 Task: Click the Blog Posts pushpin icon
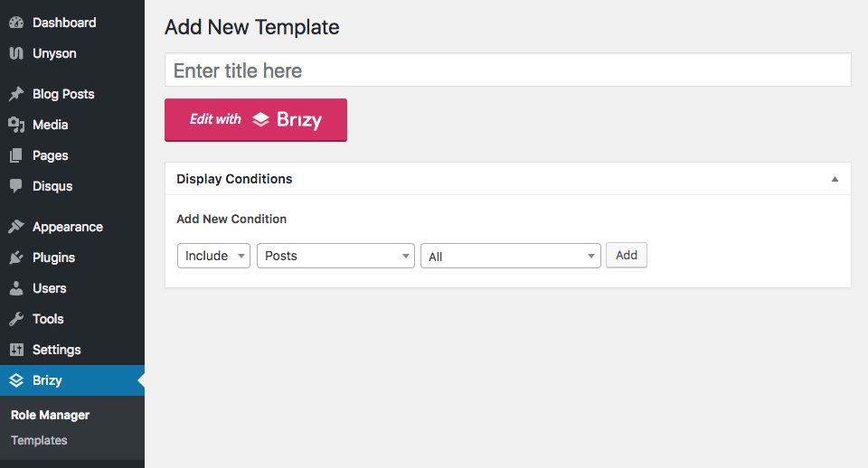coord(16,94)
